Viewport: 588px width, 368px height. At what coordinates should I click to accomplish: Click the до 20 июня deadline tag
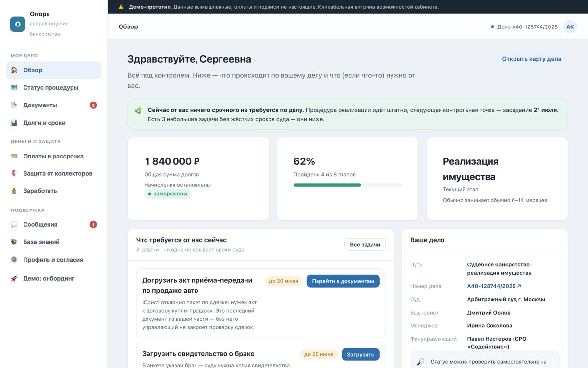tap(284, 281)
